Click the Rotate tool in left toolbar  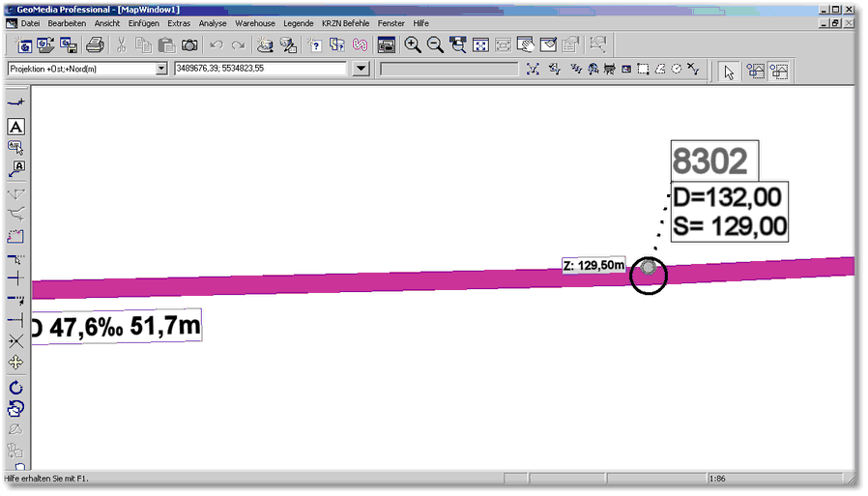click(15, 387)
